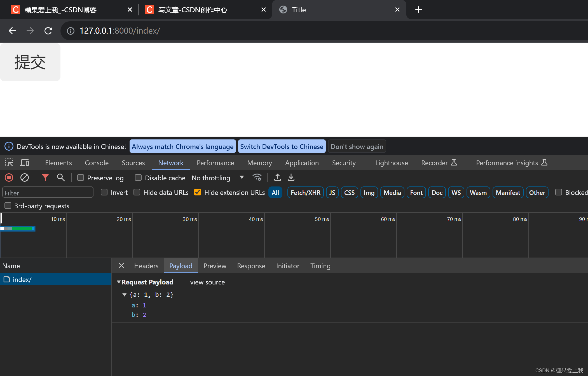Open the Headers tab of request
This screenshot has height=376, width=588.
(x=146, y=266)
